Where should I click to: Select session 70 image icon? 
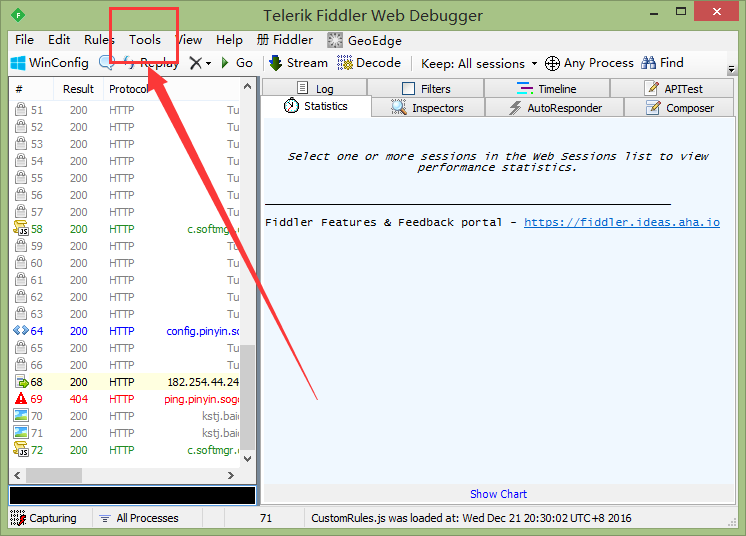pos(21,416)
